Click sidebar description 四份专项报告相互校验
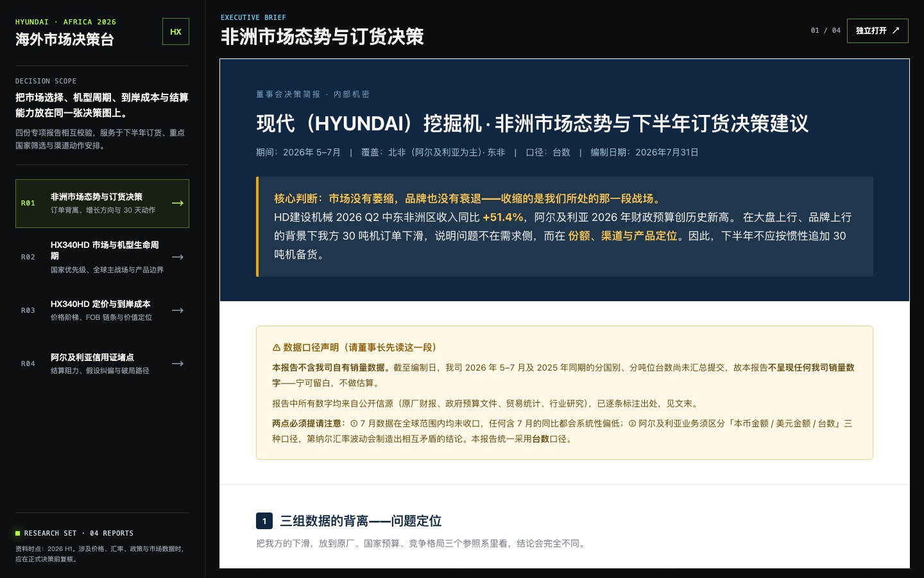 click(100, 139)
